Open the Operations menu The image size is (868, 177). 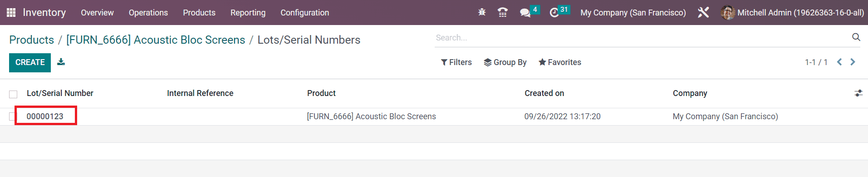[148, 13]
